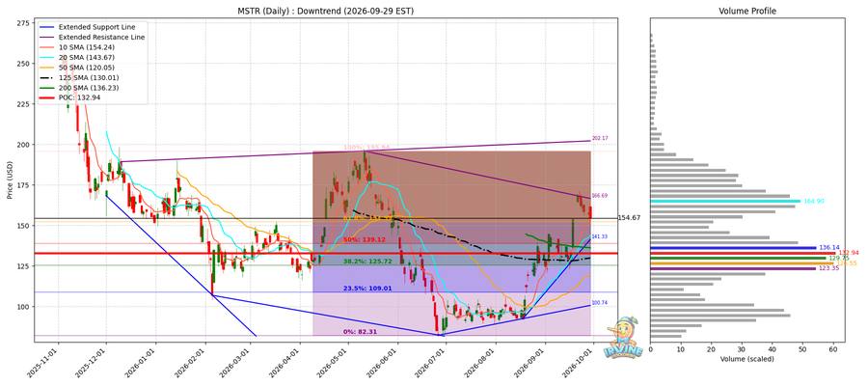The height and width of the screenshot is (386, 868).
Task: Click the volume axis tick '60'
Action: [x=833, y=349]
